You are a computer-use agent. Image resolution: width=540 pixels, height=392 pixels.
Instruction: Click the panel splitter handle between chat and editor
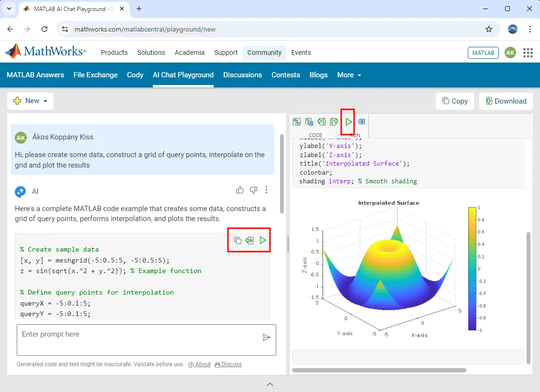tap(288, 244)
